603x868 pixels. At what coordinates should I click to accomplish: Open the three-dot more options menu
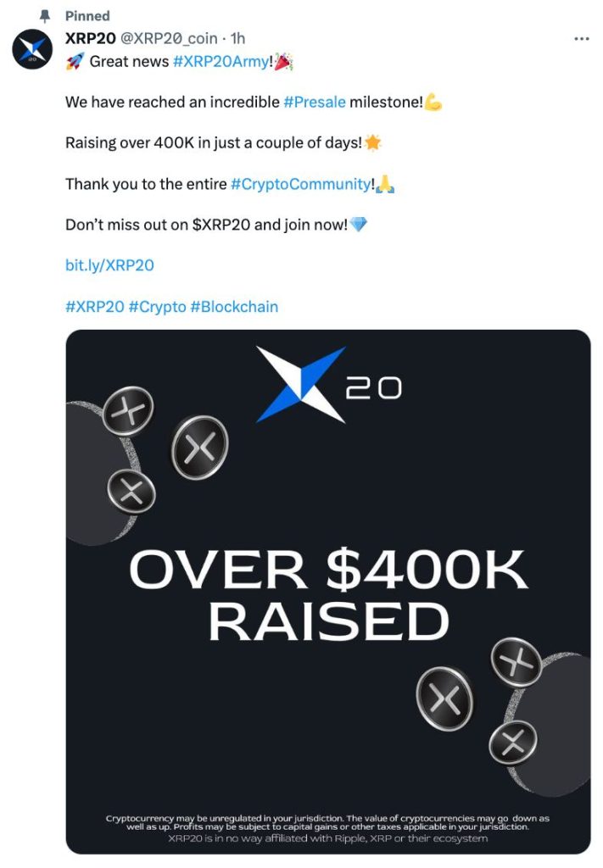coord(581,39)
